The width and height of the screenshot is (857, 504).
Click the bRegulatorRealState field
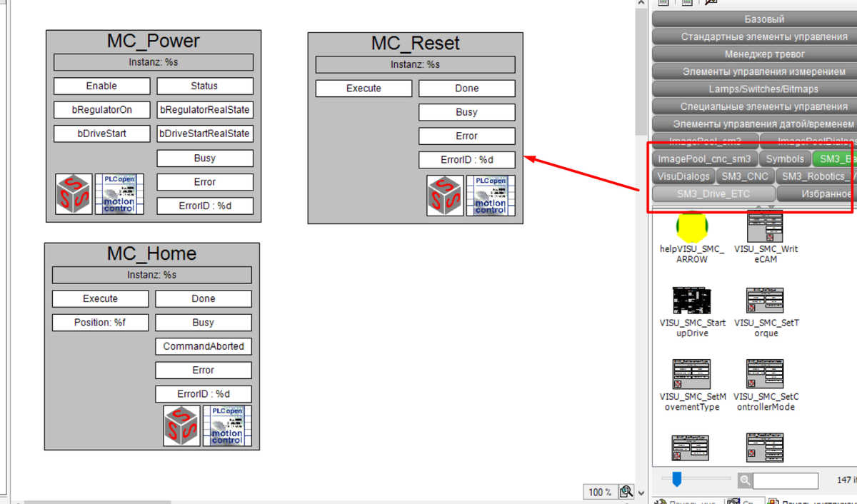204,110
